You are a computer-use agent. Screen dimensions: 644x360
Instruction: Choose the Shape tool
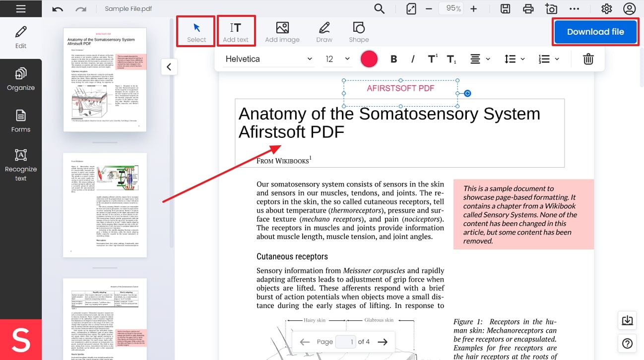[359, 32]
